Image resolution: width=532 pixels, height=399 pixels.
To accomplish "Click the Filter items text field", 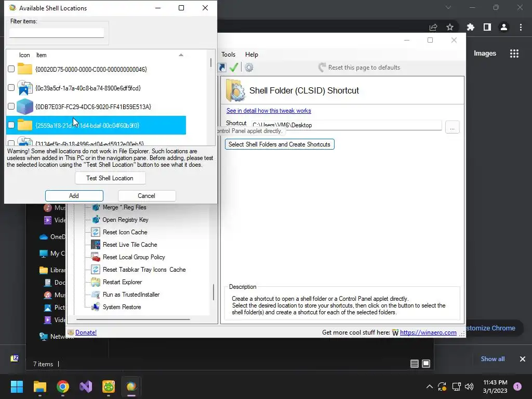I will (x=57, y=33).
